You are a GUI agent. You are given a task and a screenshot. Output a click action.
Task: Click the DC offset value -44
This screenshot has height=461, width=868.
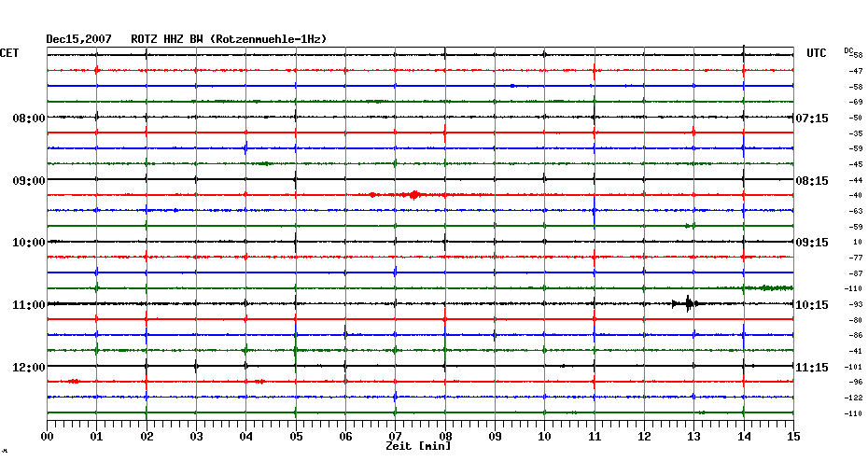pos(856,180)
